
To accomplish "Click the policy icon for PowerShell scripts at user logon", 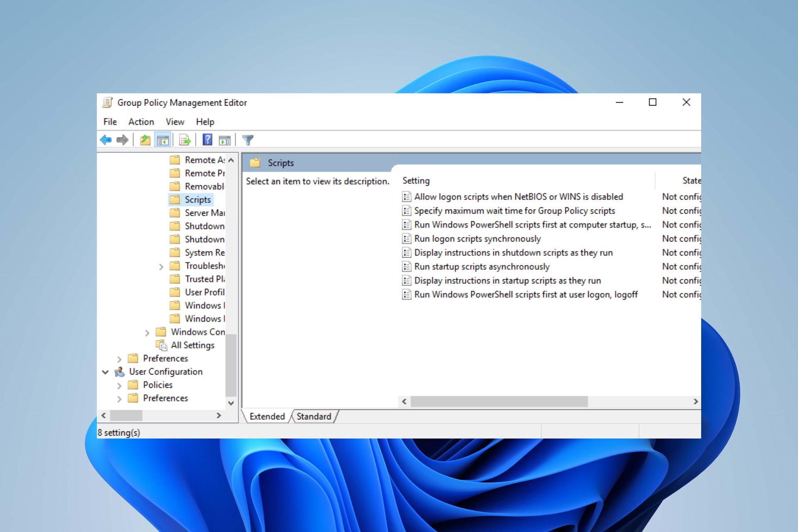I will (406, 295).
